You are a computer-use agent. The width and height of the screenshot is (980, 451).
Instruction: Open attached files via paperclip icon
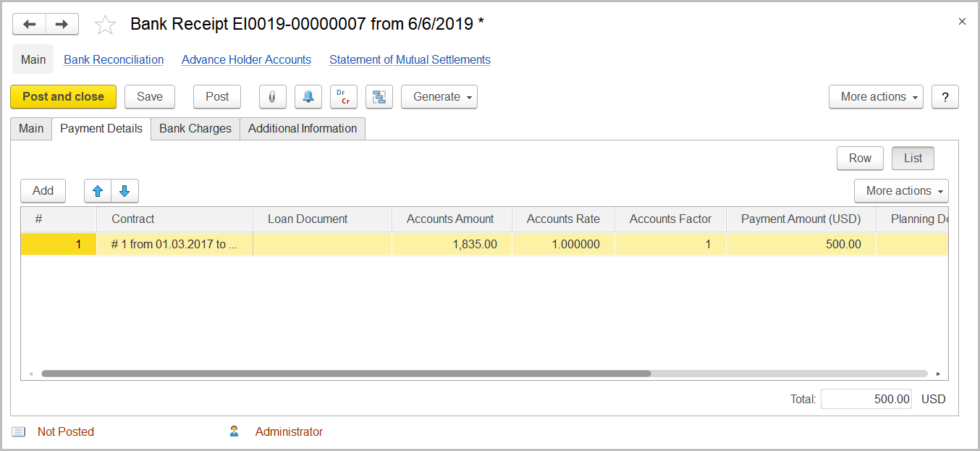point(272,97)
